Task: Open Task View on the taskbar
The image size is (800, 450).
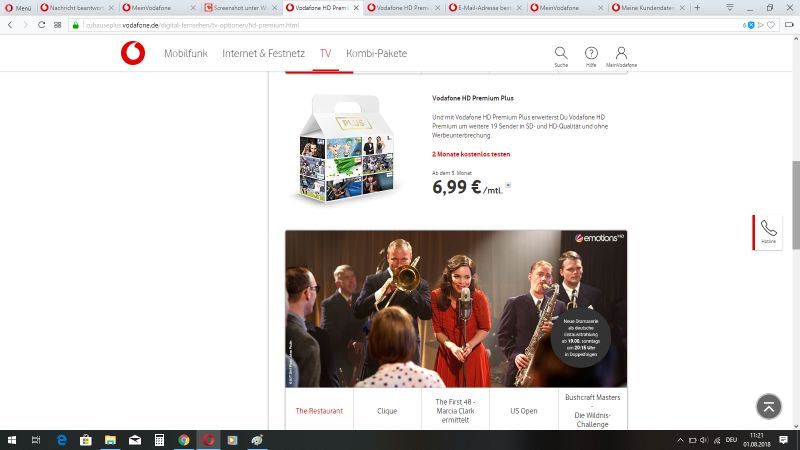Action: pos(36,440)
